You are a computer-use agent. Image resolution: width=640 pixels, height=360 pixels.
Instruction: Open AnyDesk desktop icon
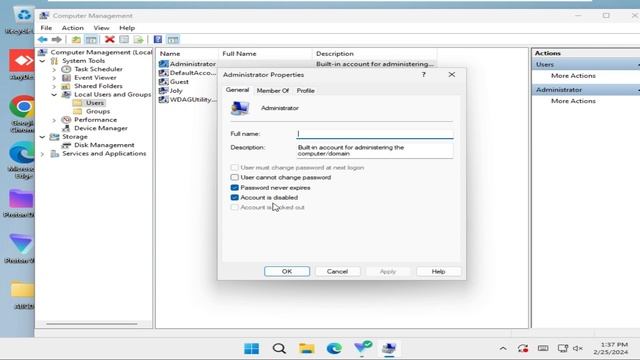pos(22,61)
